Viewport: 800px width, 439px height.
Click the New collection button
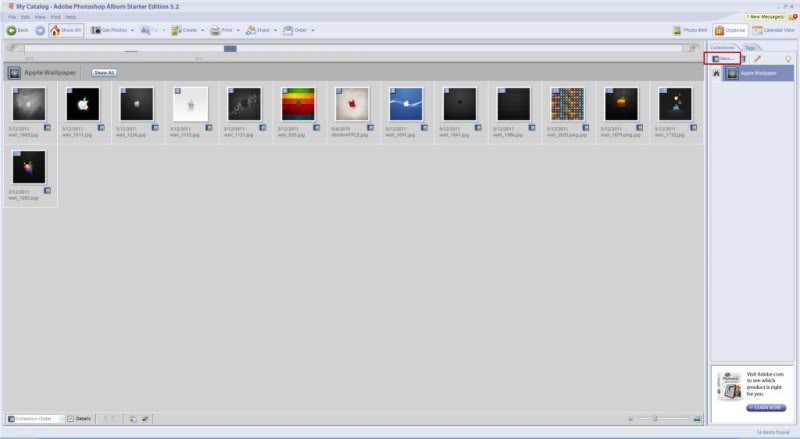722,59
